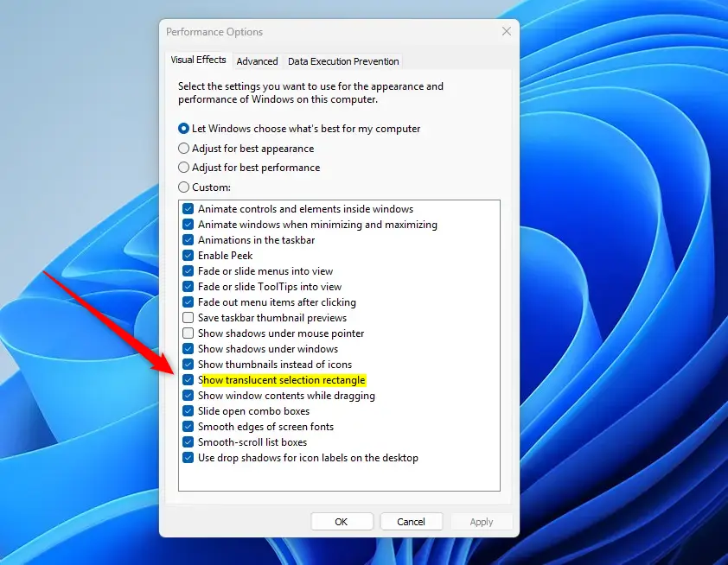Screen dimensions: 728x565
Task: Choose Adjust for best performance
Action: tap(184, 168)
